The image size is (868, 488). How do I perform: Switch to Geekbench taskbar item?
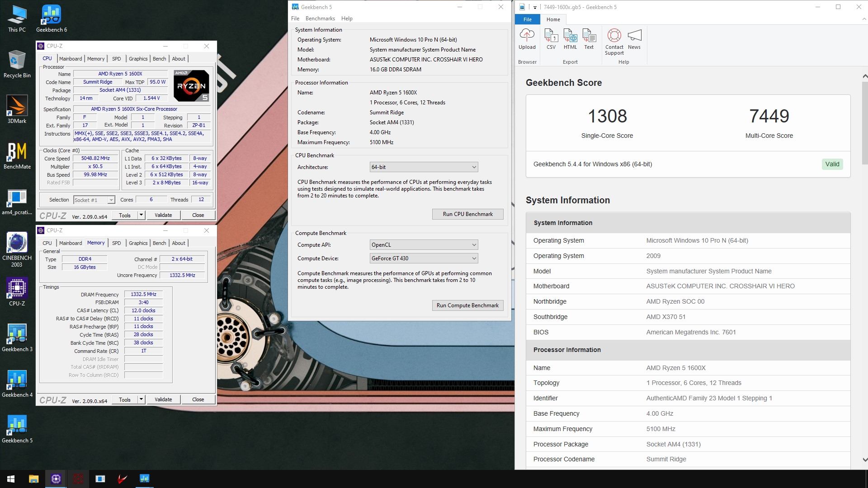pyautogui.click(x=144, y=479)
